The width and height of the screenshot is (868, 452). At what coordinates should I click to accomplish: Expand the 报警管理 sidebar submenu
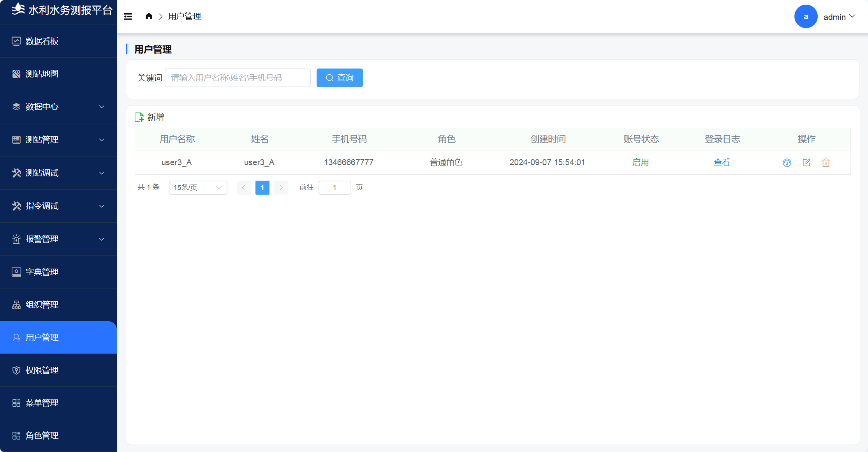coord(102,239)
